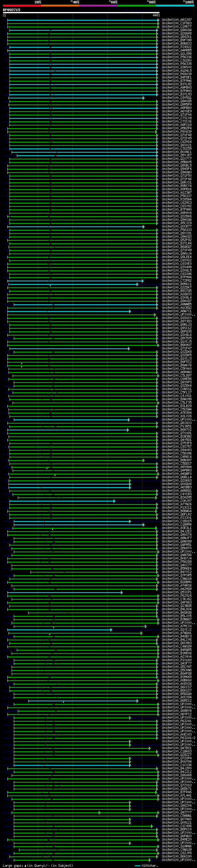This screenshot has width=197, height=868.
Task: Select UniRef100_B4FDE1 entry
Action: tap(177, 77)
